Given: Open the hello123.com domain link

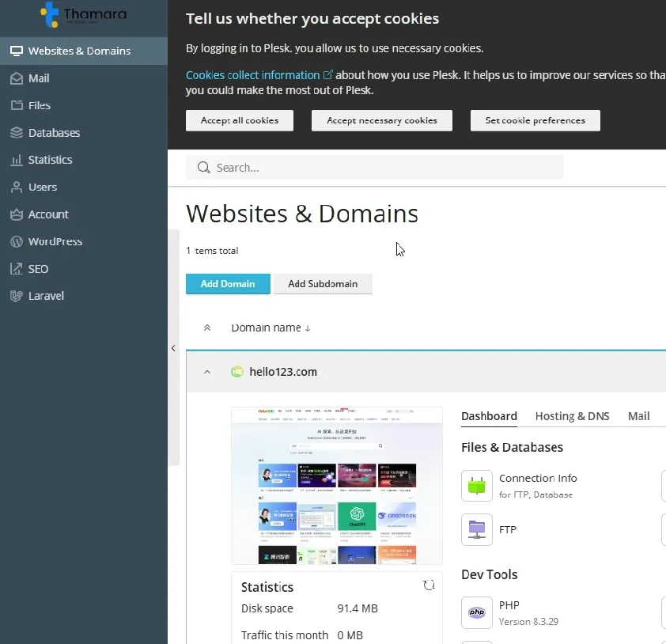Looking at the screenshot, I should tap(283, 372).
